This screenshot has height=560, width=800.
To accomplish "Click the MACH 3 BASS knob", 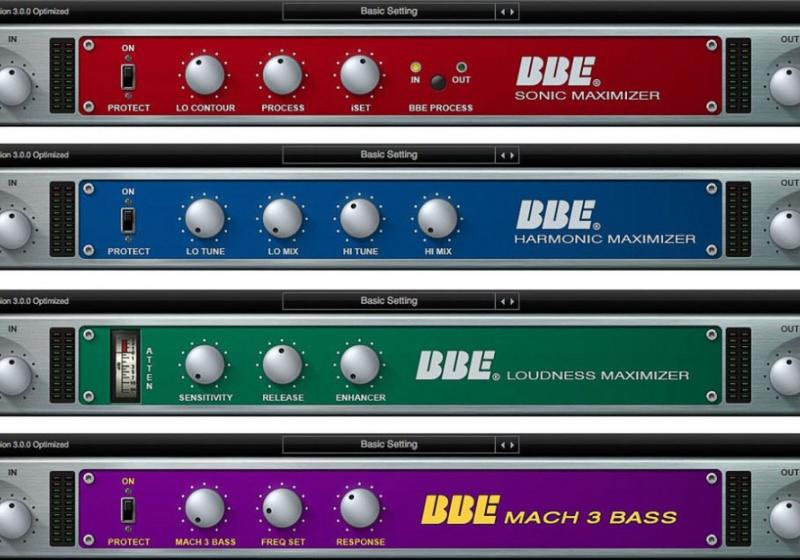I will tap(205, 508).
